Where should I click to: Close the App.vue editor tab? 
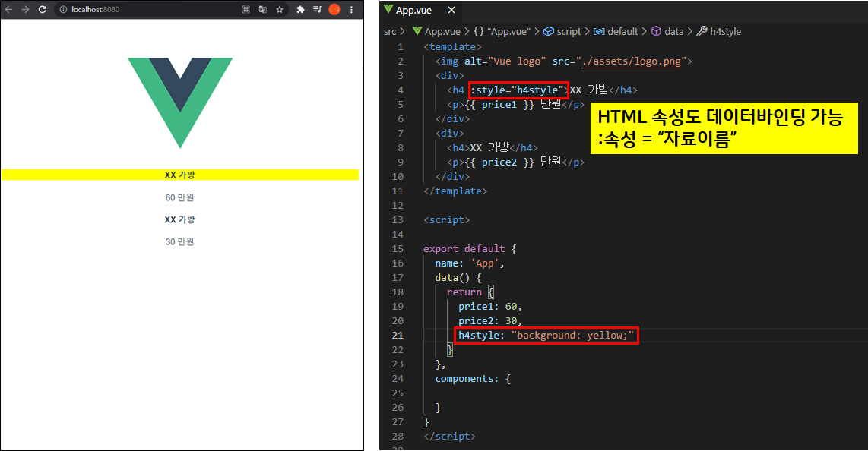coord(451,10)
